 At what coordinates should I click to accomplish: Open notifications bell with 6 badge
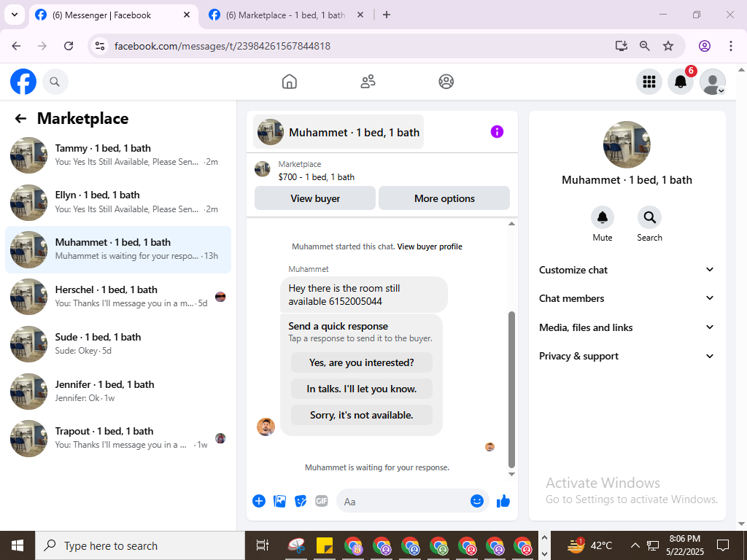tap(681, 82)
